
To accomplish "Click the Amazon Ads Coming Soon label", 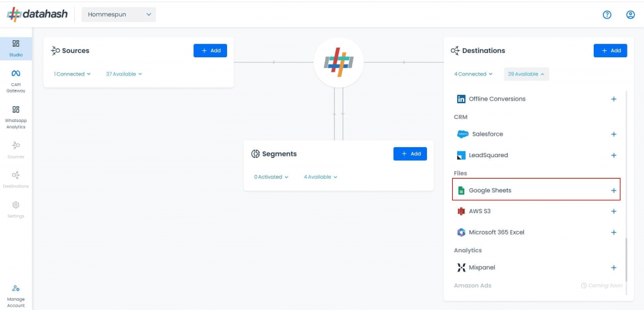I will tap(602, 285).
